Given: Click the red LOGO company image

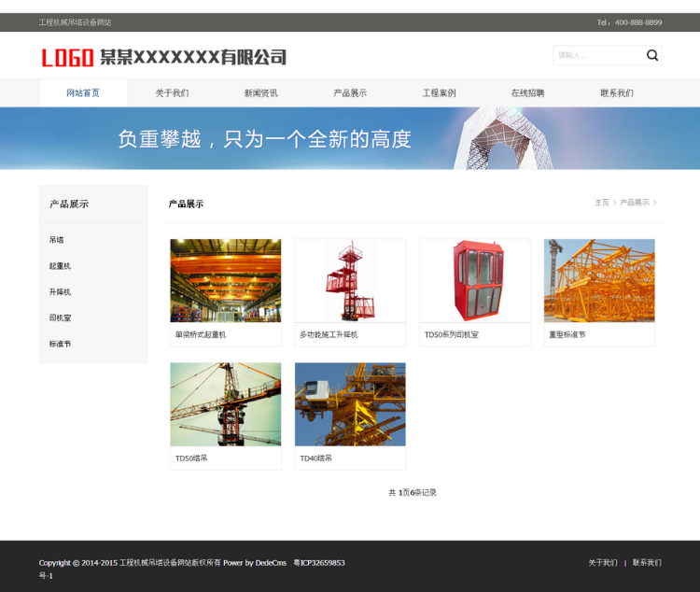Looking at the screenshot, I should [164, 57].
